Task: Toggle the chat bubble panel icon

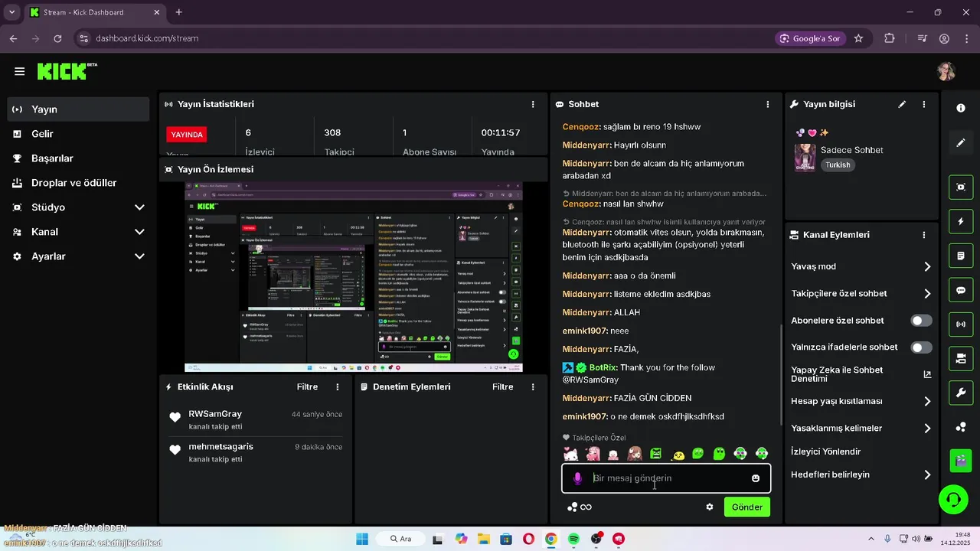Action: (x=961, y=291)
